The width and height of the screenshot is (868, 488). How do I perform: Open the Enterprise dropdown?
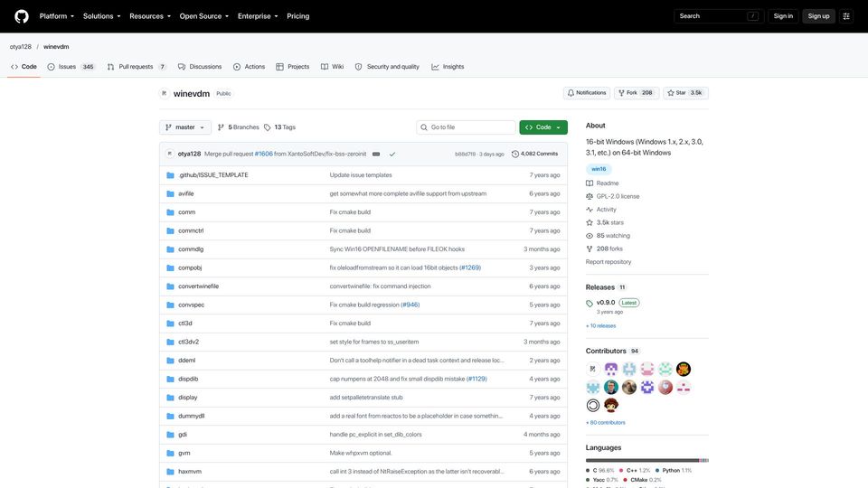pyautogui.click(x=258, y=16)
